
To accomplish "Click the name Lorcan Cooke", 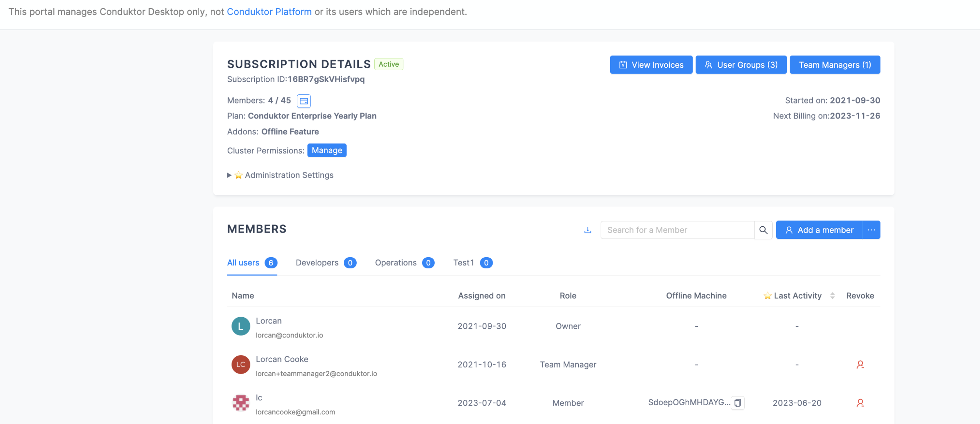I will tap(282, 359).
